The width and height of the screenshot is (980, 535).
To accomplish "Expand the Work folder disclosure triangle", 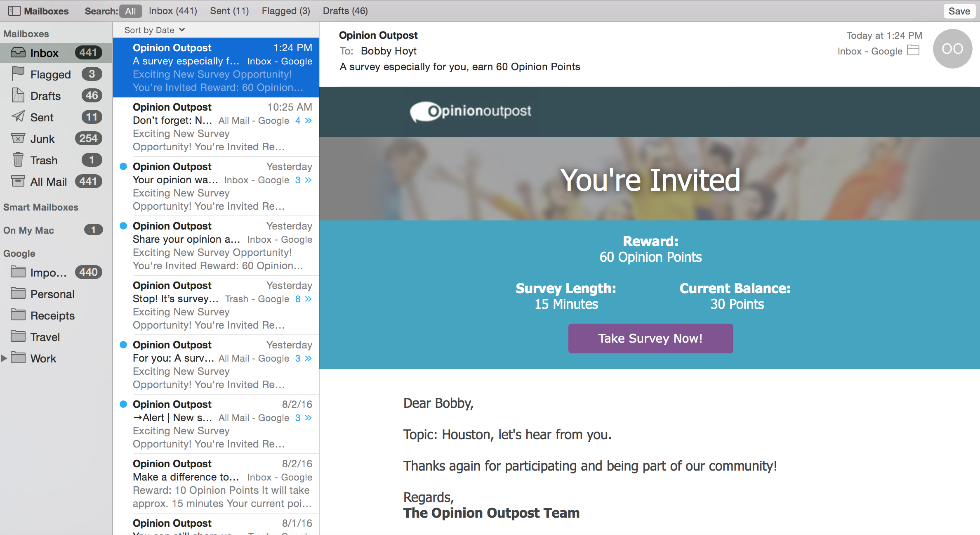I will pos(4,358).
